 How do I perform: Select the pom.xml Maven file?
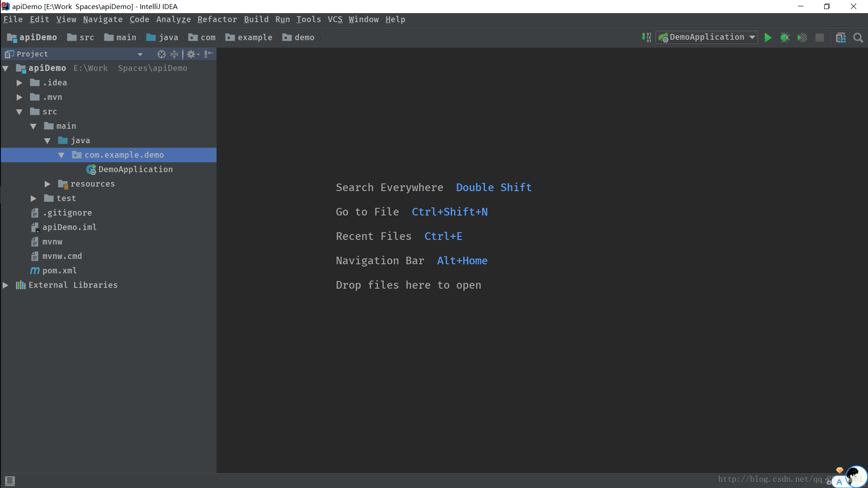coord(53,271)
